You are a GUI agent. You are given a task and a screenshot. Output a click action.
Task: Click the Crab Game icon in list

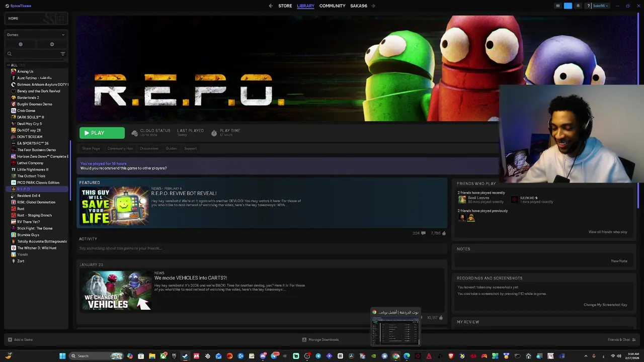(x=14, y=111)
